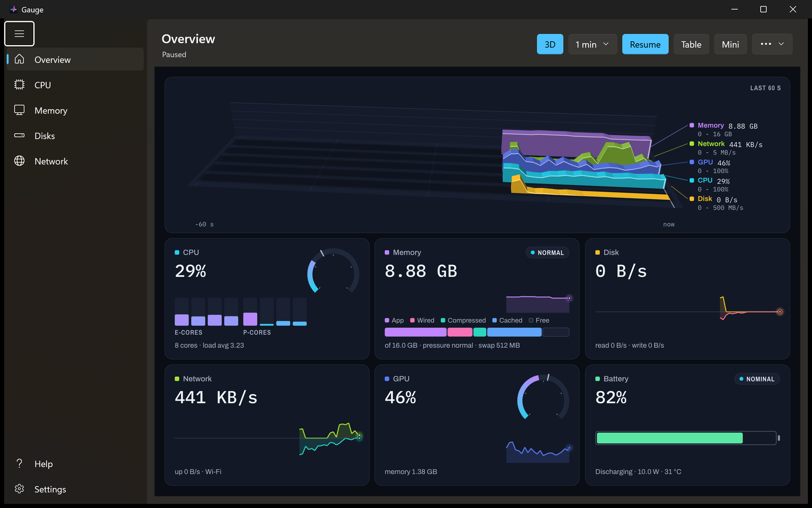
Task: Click the 'Free' memory legend label
Action: pyautogui.click(x=542, y=321)
